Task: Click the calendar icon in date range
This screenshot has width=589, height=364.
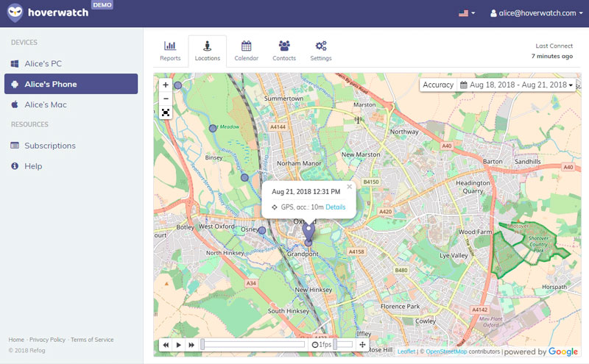Action: (464, 85)
